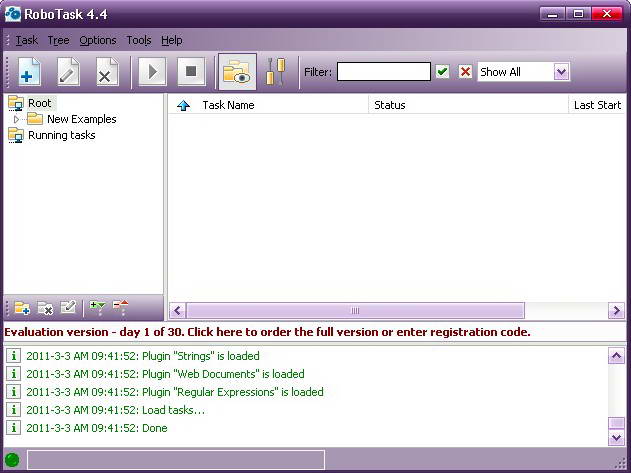Click the log scroll up arrow

click(617, 355)
